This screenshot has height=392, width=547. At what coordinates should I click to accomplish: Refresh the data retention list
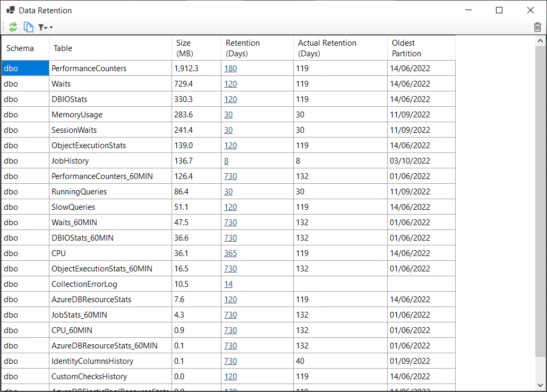13,27
